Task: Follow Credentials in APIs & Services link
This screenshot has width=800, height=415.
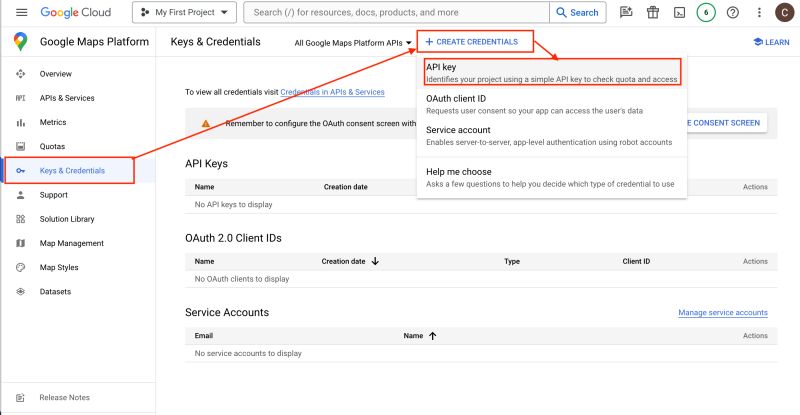Action: [333, 92]
